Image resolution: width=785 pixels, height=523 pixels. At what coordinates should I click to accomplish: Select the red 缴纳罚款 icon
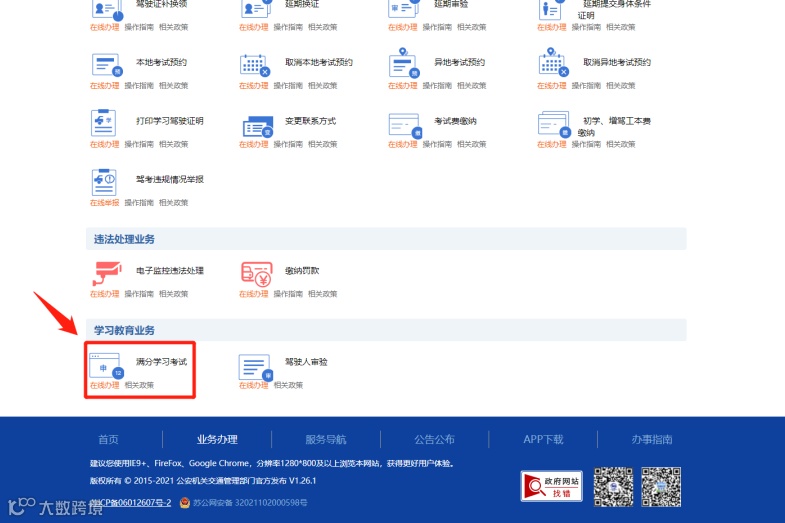click(256, 274)
